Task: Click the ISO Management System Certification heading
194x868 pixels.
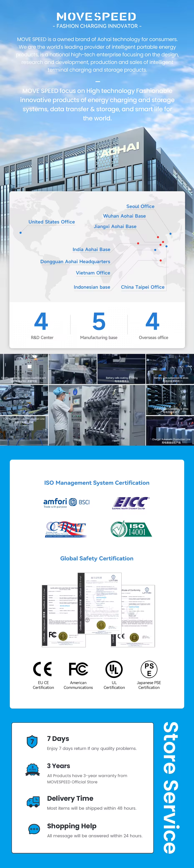Action: tap(97, 483)
